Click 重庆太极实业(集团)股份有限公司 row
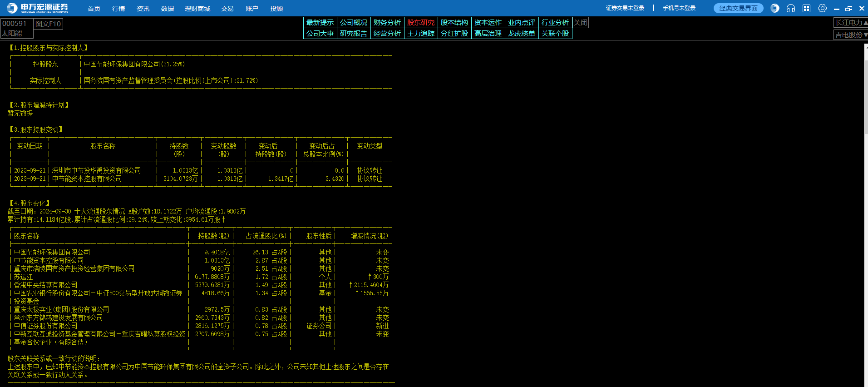868x387 pixels. click(201, 309)
